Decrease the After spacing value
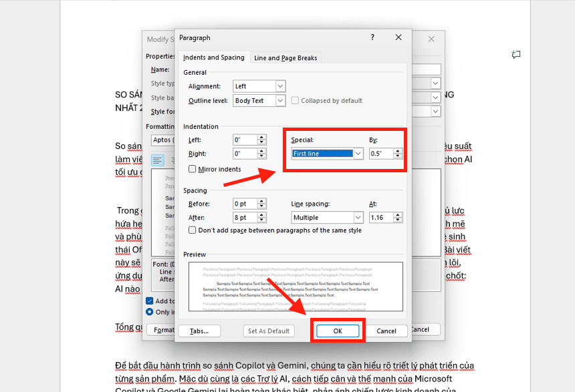 coord(262,220)
